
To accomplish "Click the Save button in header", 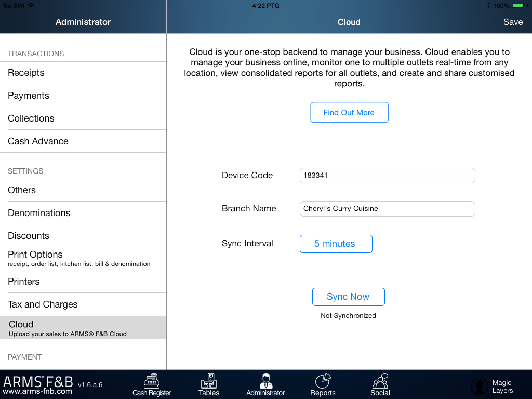I will (x=513, y=22).
